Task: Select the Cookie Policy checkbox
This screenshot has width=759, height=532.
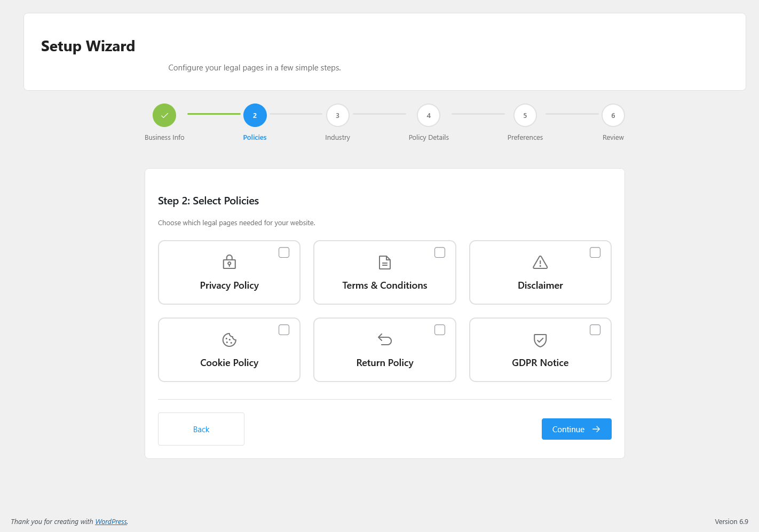Action: 284,330
